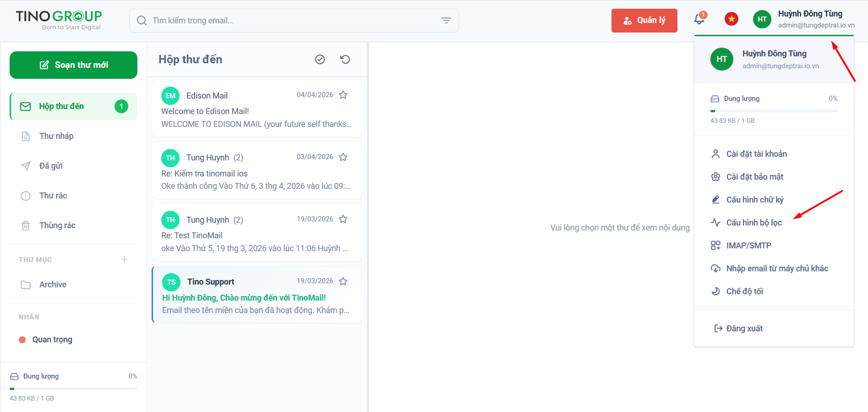Collapse the account menu via user name
This screenshot has width=868, height=412.
(810, 14)
